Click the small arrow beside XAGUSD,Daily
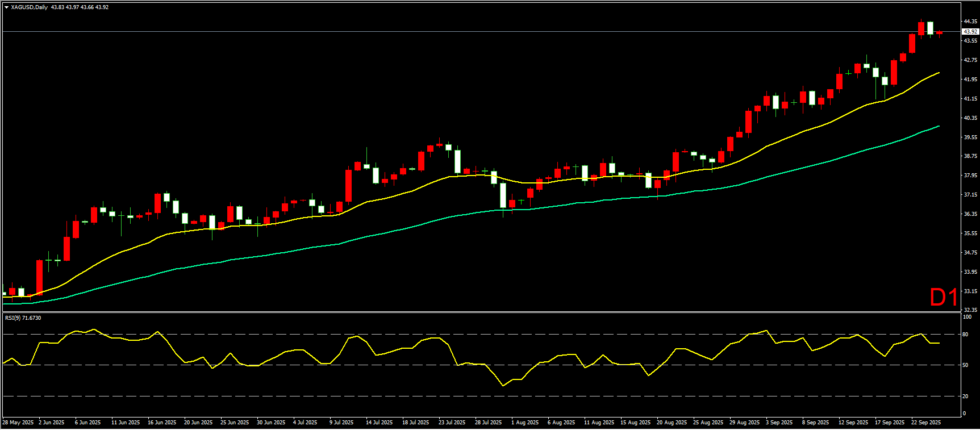 6,7
